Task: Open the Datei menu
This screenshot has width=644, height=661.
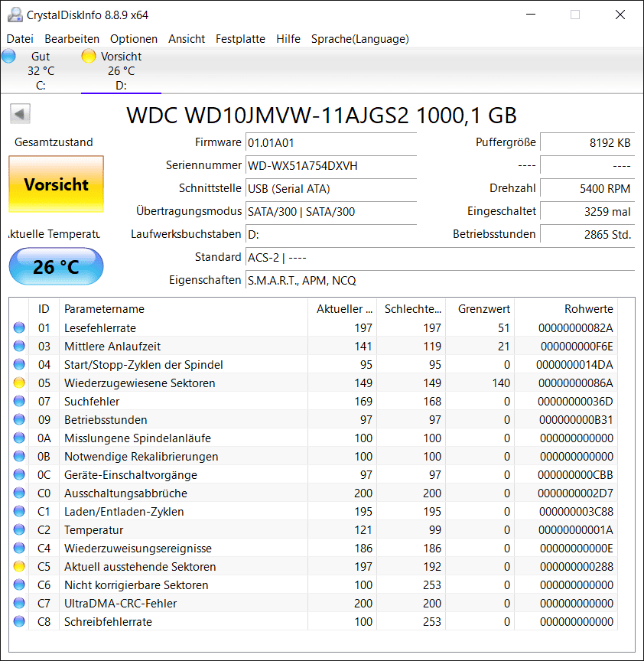Action: (x=20, y=39)
